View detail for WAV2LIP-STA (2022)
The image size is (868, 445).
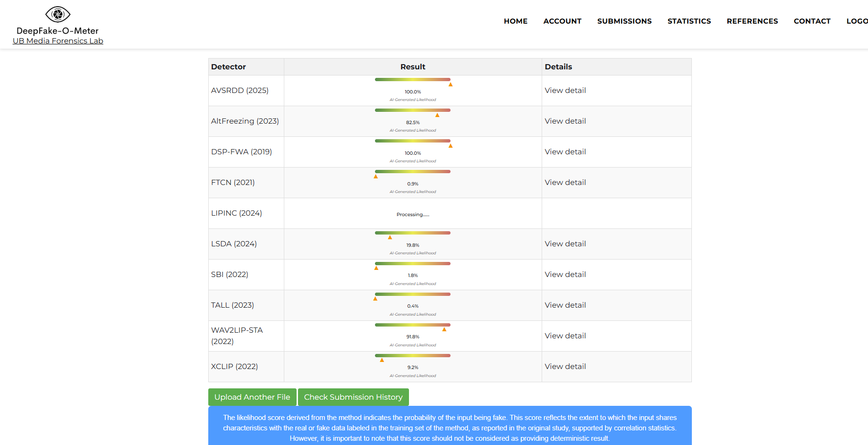[565, 336]
